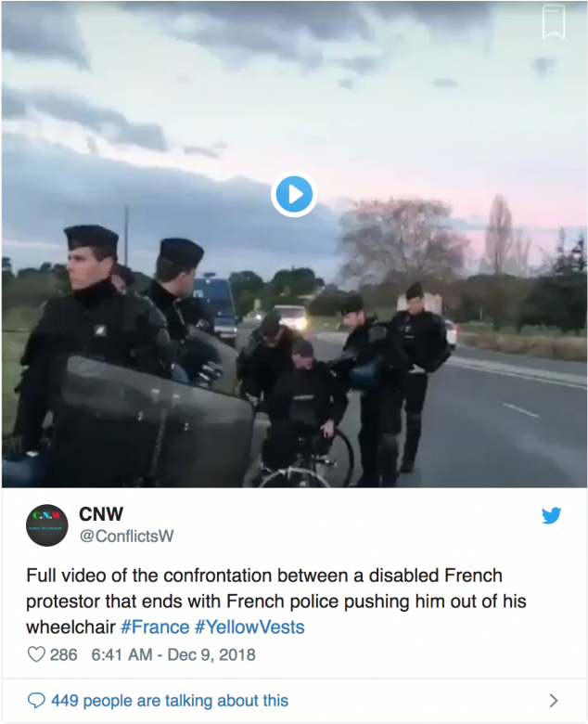The width and height of the screenshot is (588, 724).
Task: Click the CNW display name
Action: (101, 514)
